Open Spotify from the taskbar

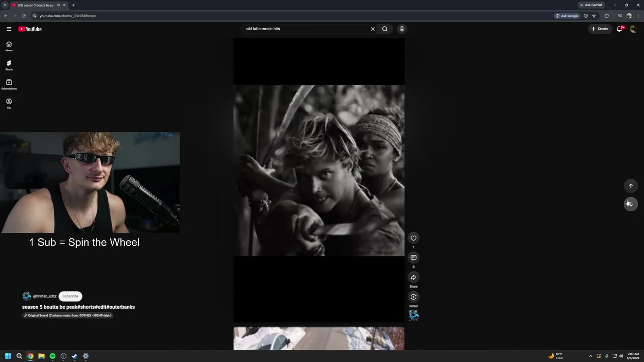(x=52, y=356)
